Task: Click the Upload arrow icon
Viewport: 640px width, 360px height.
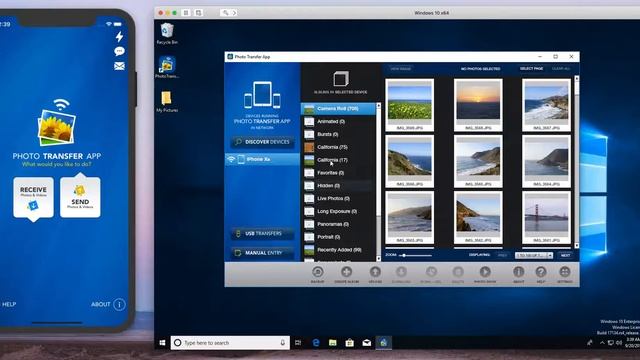Action: (x=375, y=272)
